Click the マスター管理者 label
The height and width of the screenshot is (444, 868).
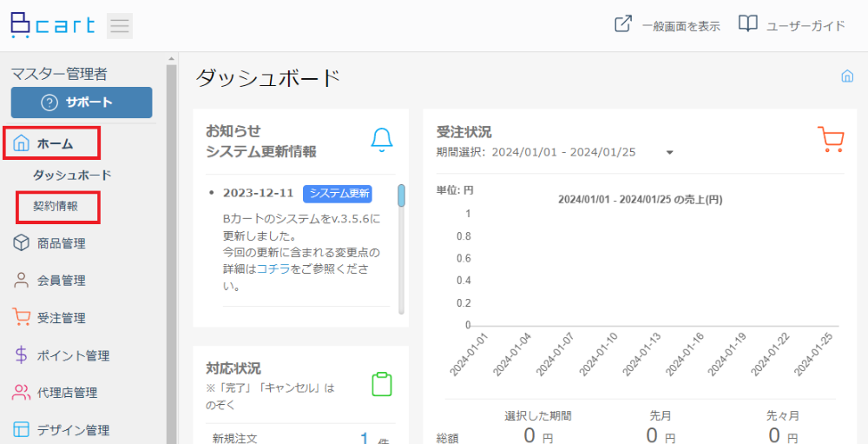coord(59,73)
